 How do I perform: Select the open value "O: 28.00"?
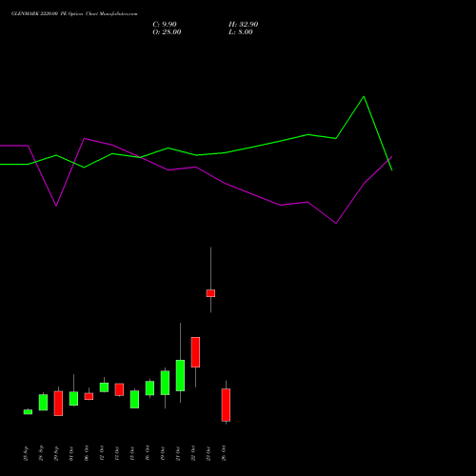(x=167, y=32)
